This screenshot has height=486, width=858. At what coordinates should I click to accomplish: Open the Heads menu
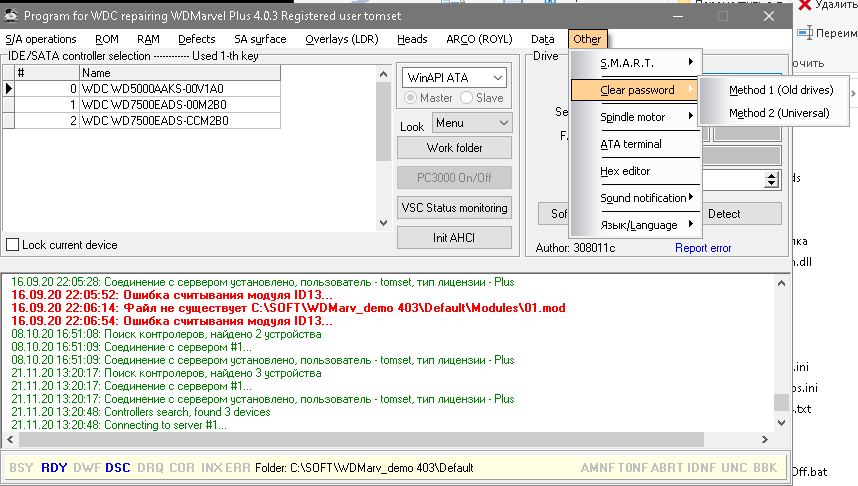(412, 39)
